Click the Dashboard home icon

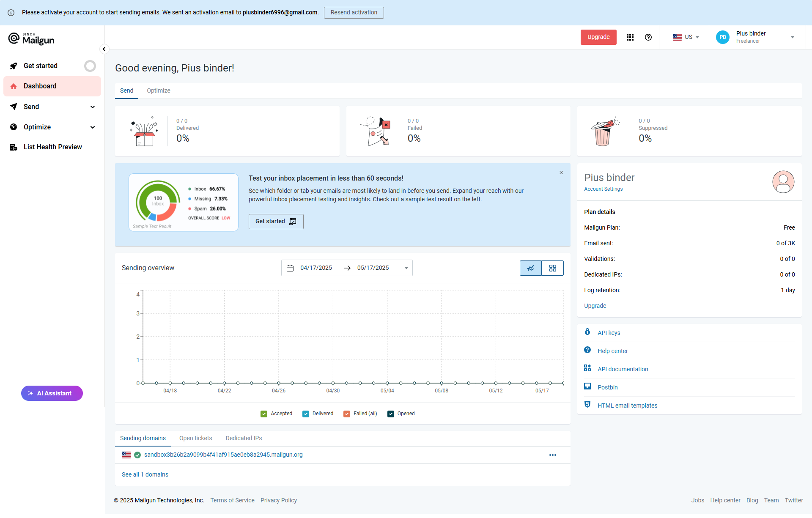(x=14, y=86)
